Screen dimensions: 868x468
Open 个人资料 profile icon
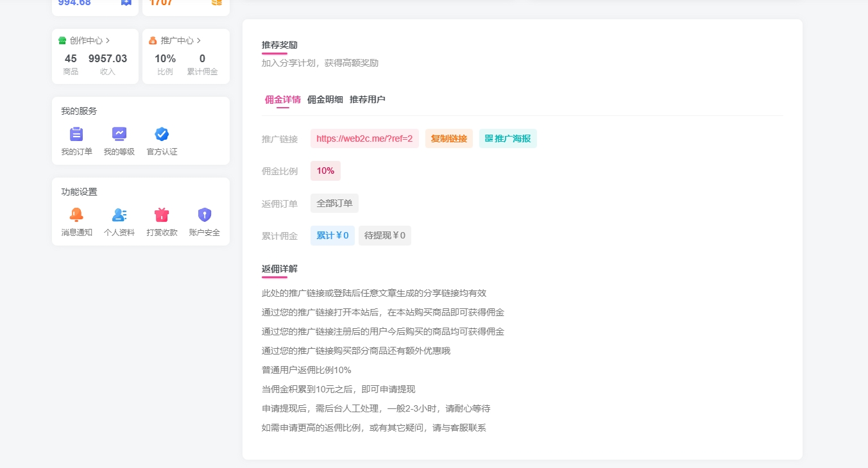119,215
